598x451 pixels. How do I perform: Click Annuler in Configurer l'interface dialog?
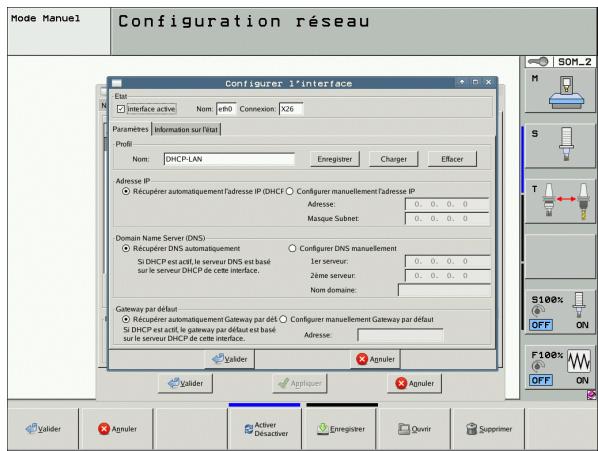(x=375, y=359)
